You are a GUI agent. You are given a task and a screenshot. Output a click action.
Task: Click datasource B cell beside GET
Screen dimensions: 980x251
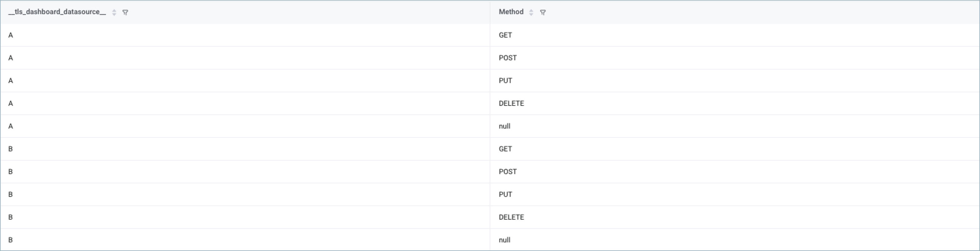[245, 149]
